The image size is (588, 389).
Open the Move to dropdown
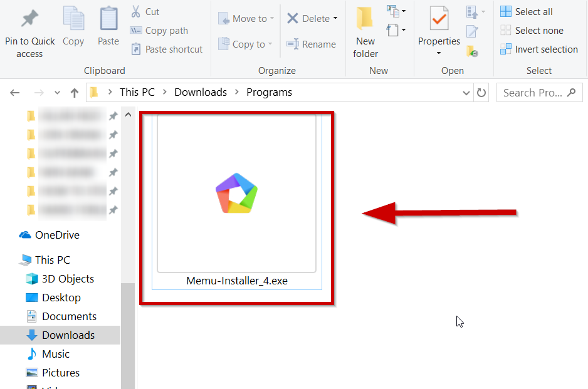(x=246, y=18)
